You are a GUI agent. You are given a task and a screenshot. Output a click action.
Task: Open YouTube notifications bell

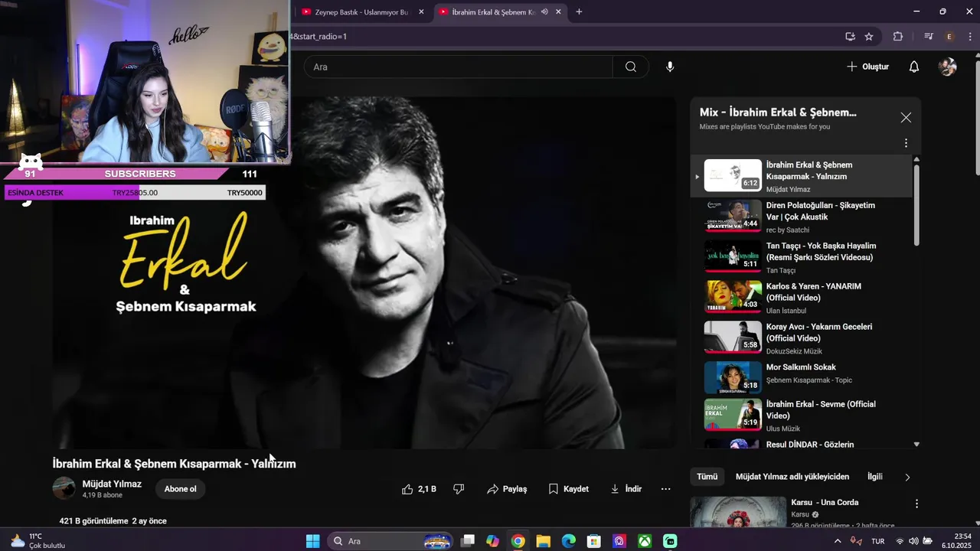pos(913,67)
